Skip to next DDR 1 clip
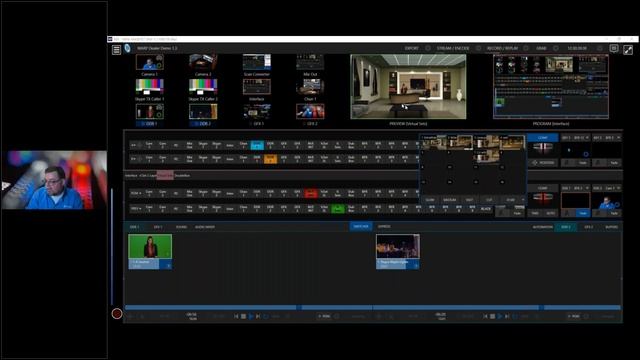The image size is (640, 360). click(x=258, y=316)
